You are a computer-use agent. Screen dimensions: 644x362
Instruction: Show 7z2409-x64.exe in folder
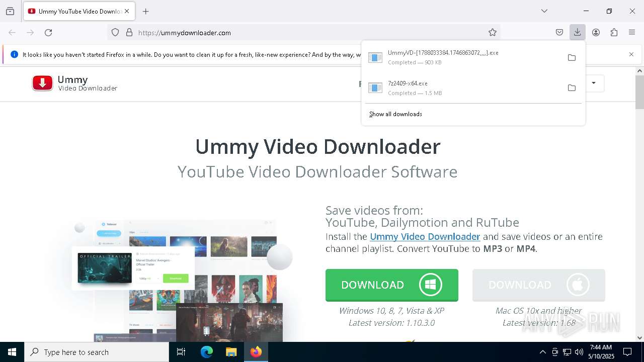coord(572,88)
